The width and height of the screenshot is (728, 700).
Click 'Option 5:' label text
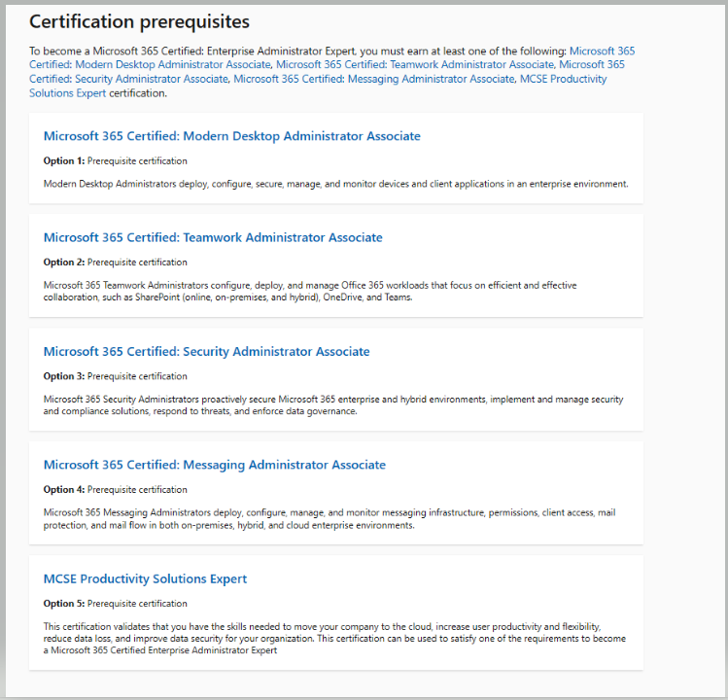[x=64, y=604]
